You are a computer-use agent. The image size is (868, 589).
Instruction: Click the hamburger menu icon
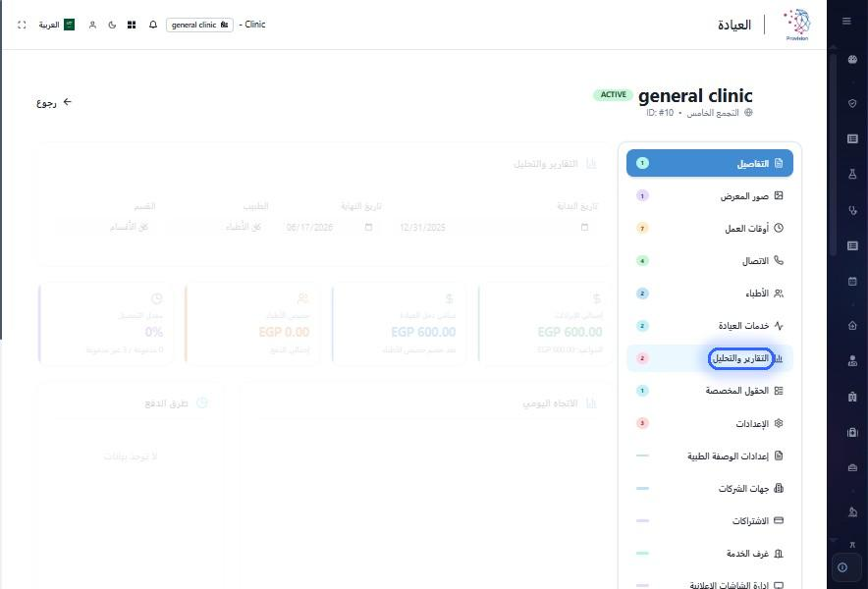(x=846, y=21)
